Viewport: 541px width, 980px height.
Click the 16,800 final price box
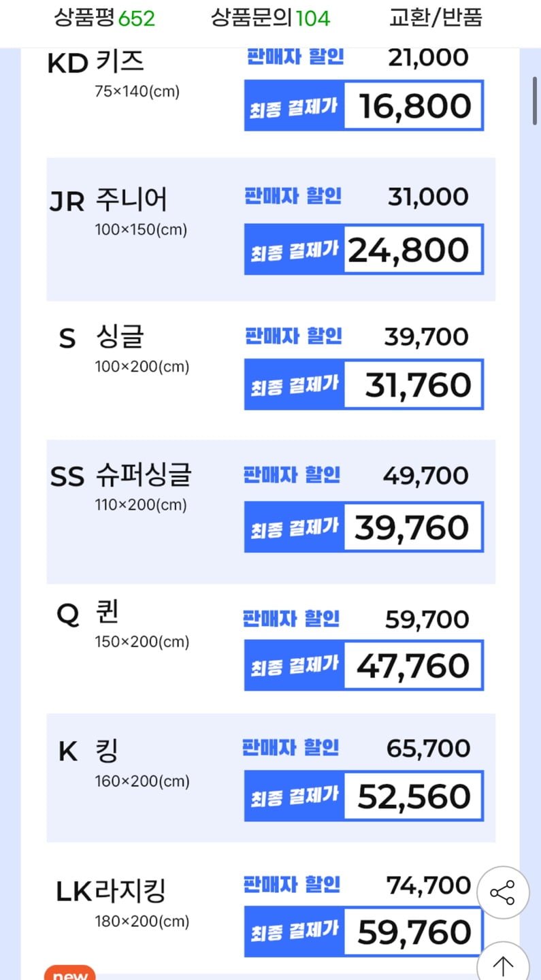364,105
